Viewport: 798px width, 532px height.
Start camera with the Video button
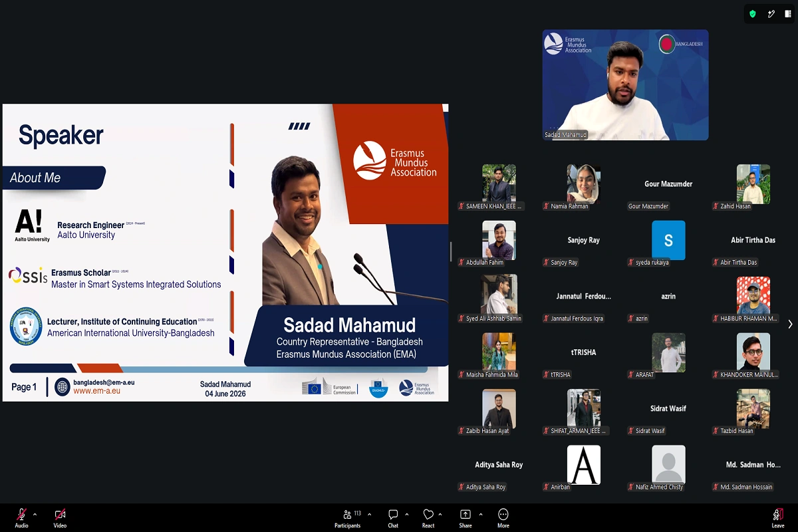point(60,518)
